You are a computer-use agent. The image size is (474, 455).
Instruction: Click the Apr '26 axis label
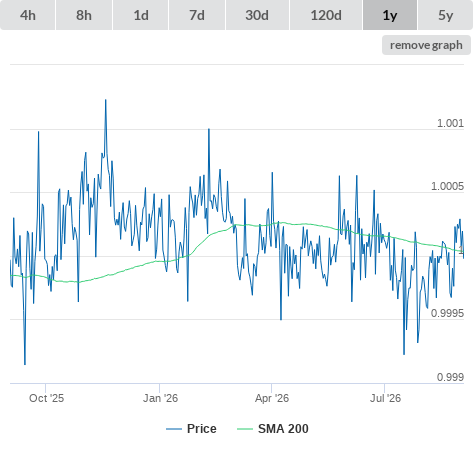coord(272,398)
